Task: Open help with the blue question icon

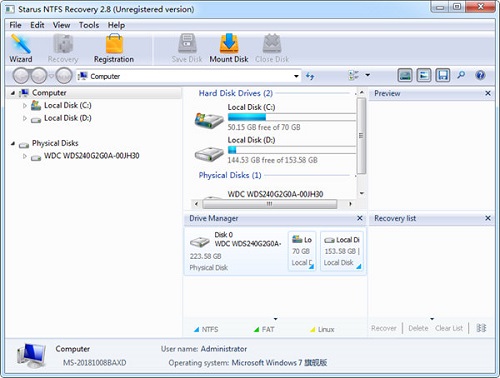Action: point(480,75)
